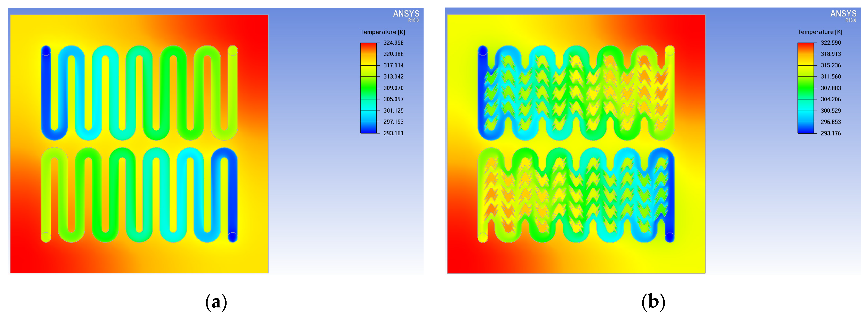Select the 311.560 legend value

831,77
